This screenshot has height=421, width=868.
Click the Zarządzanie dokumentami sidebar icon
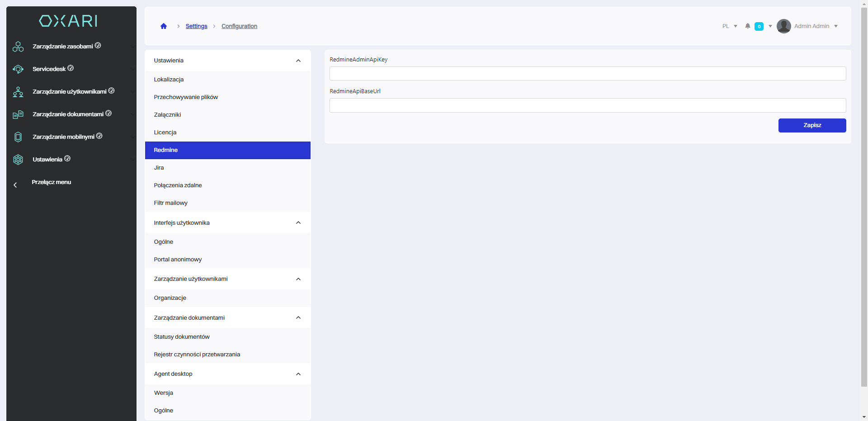[18, 114]
